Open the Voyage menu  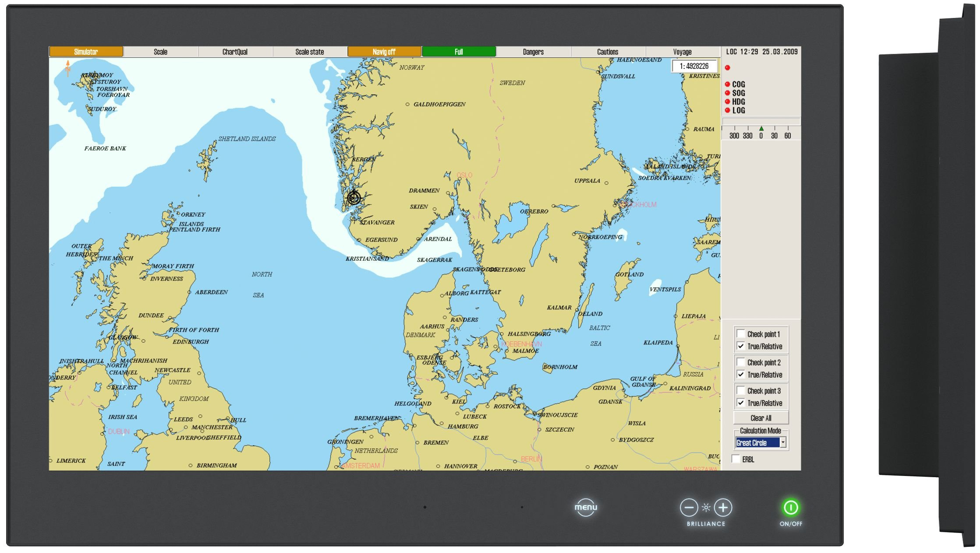pyautogui.click(x=683, y=52)
